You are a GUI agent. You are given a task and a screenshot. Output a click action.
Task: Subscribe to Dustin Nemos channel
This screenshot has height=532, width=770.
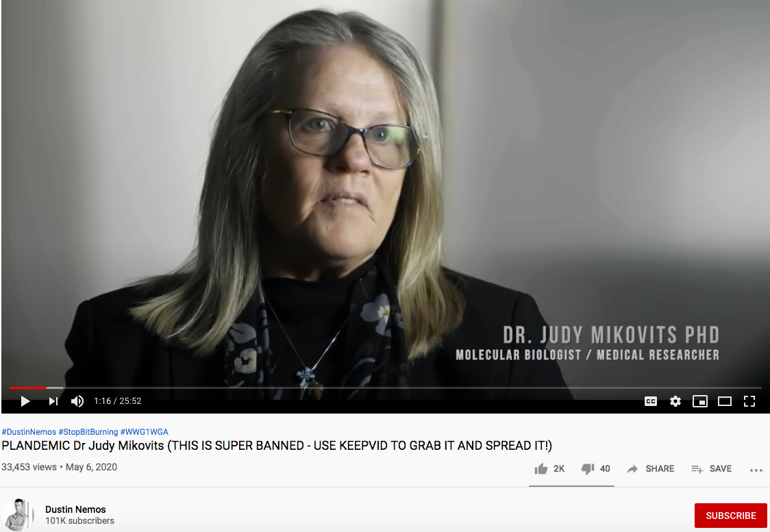click(731, 516)
